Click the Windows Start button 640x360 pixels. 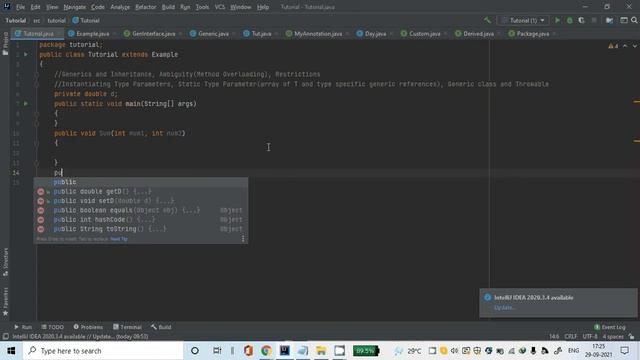11,351
